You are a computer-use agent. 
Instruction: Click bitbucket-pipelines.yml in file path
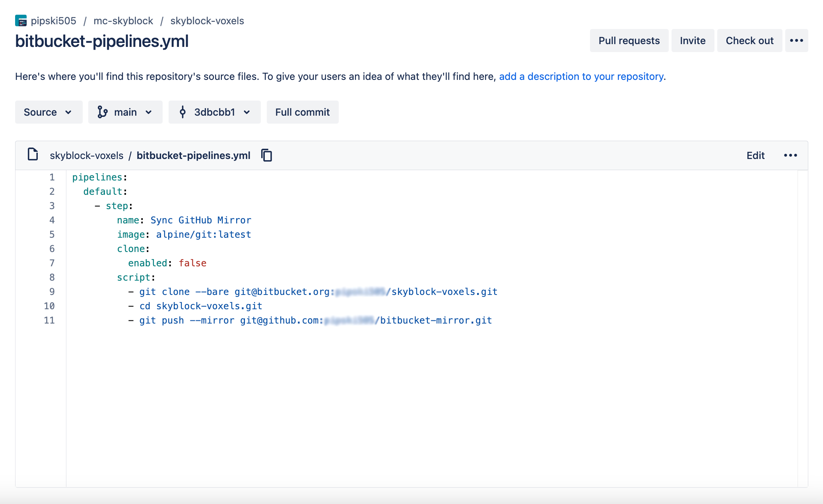coord(194,155)
